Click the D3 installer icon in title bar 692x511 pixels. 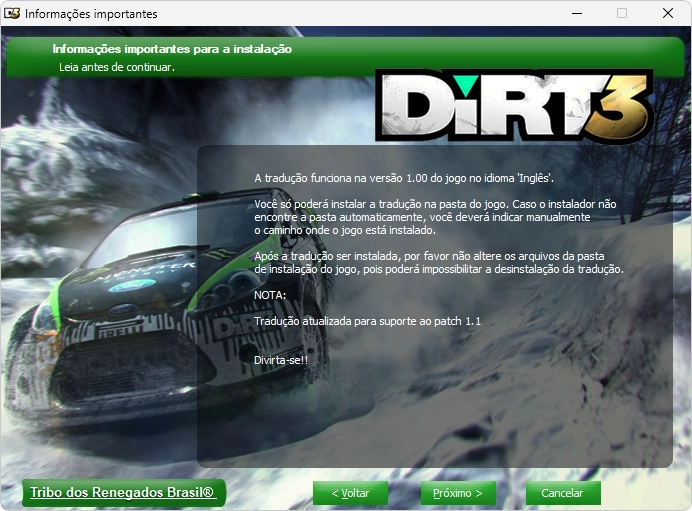[12, 13]
